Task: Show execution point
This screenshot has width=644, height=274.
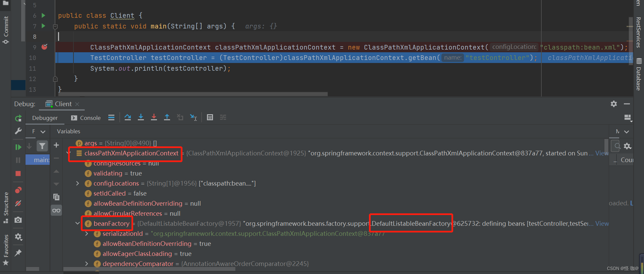Action: point(111,117)
